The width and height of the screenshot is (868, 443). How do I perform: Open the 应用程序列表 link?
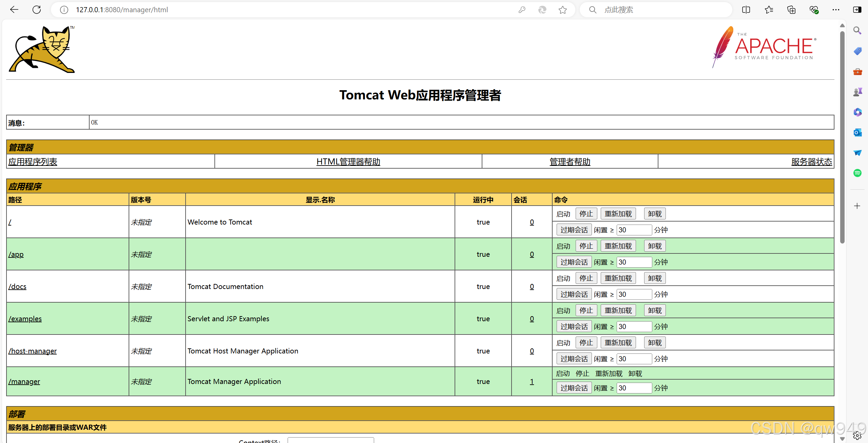tap(33, 162)
